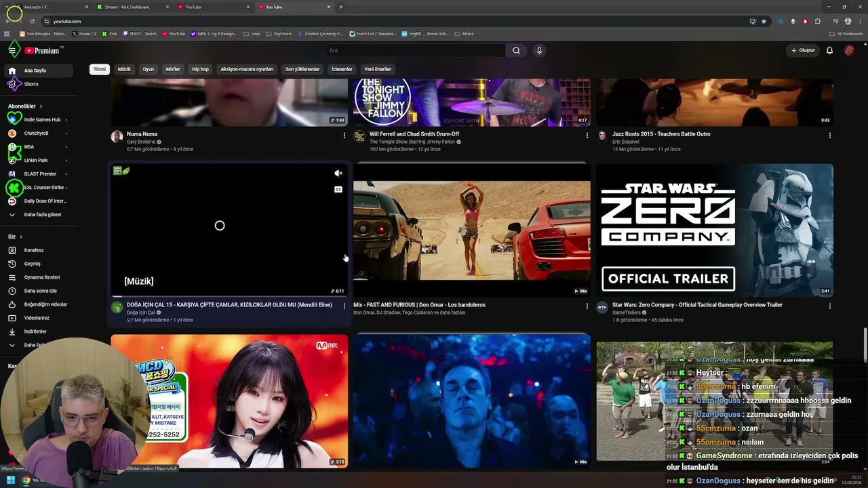Image resolution: width=868 pixels, height=488 pixels.
Task: Expand the Siz section chevron
Action: tap(21, 237)
